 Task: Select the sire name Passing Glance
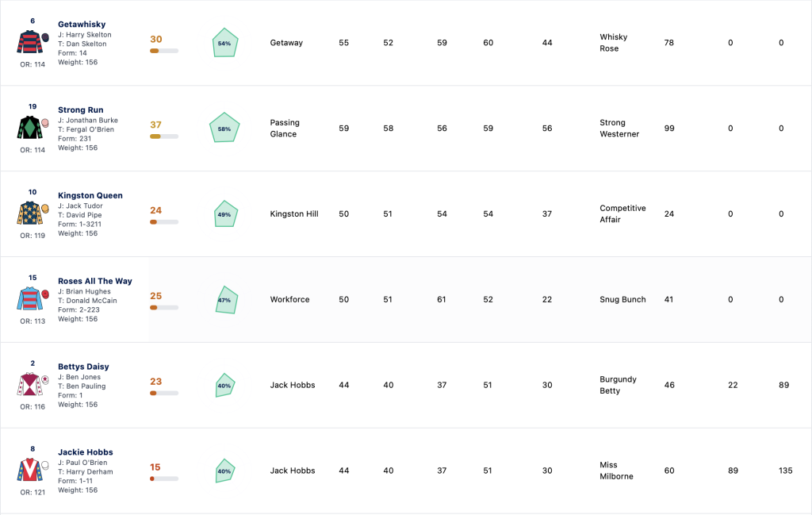[285, 128]
